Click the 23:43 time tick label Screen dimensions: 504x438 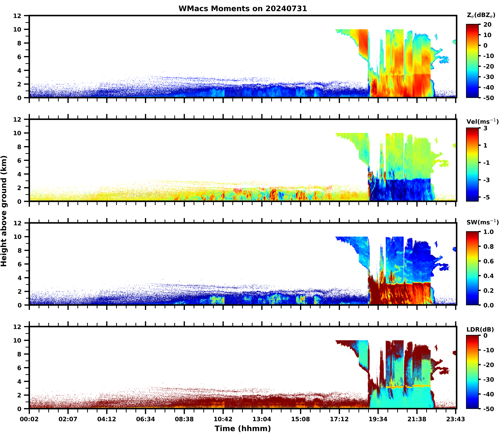tap(455, 419)
